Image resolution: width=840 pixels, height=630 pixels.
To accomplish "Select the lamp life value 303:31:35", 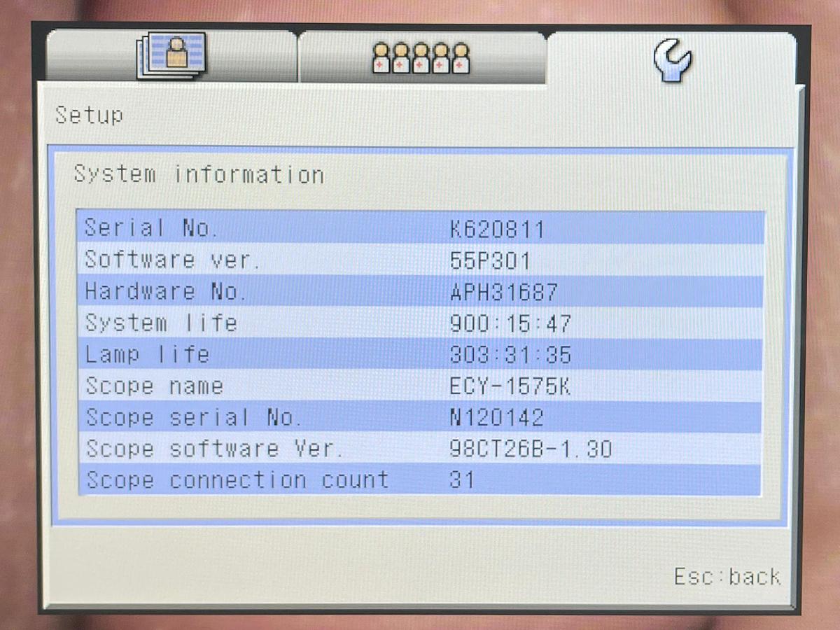I will (x=510, y=355).
